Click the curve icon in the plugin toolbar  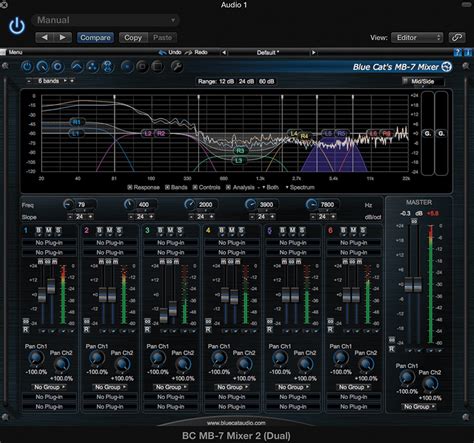click(77, 67)
